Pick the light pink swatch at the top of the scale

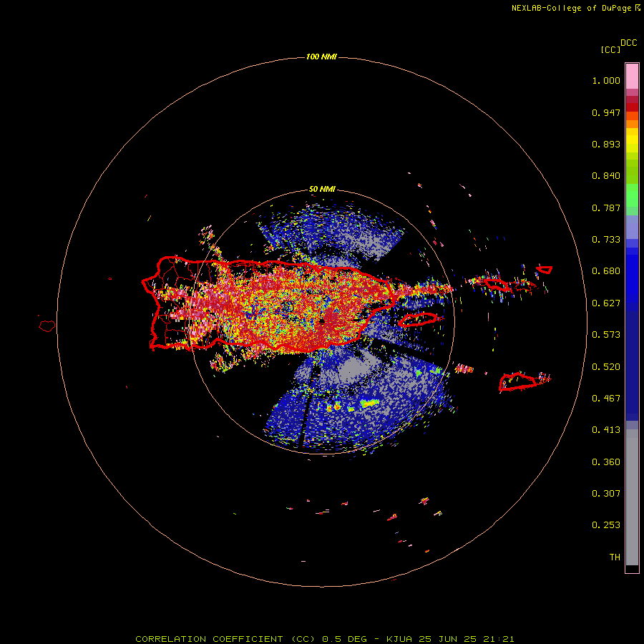(x=632, y=76)
